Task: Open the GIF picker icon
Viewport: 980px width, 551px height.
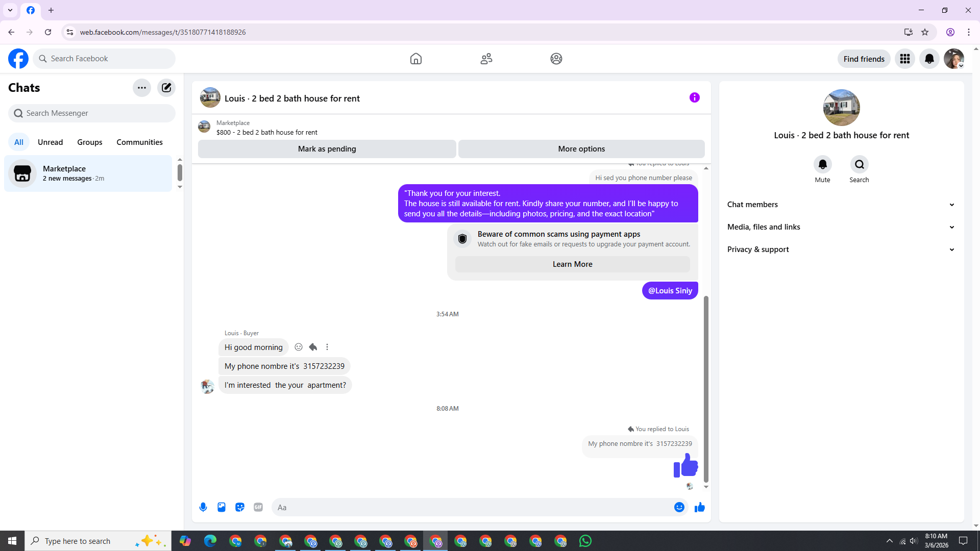Action: point(258,507)
